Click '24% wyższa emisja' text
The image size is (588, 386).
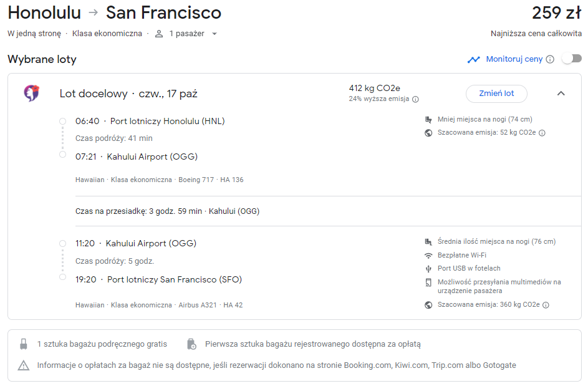click(379, 99)
